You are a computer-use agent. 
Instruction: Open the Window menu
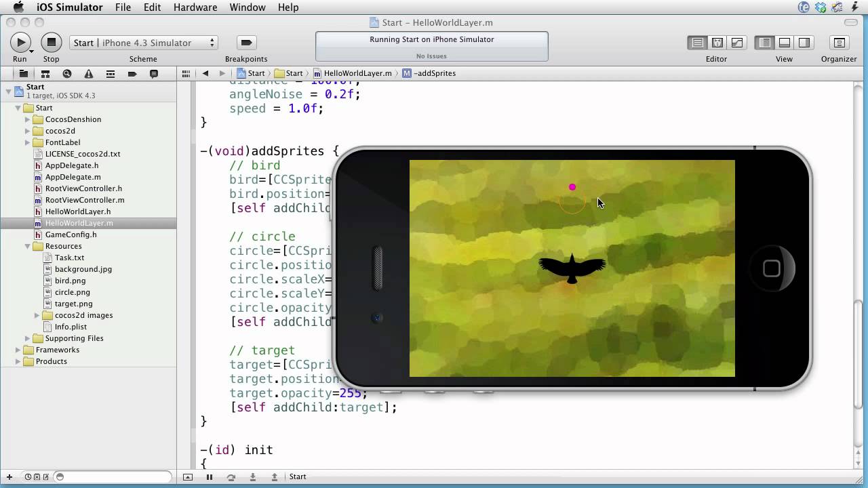pyautogui.click(x=248, y=7)
